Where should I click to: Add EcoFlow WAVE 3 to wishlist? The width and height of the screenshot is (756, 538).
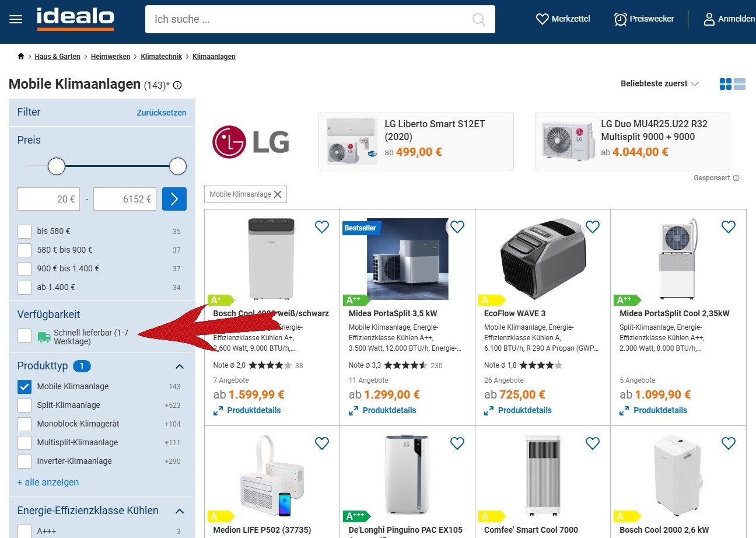(593, 226)
